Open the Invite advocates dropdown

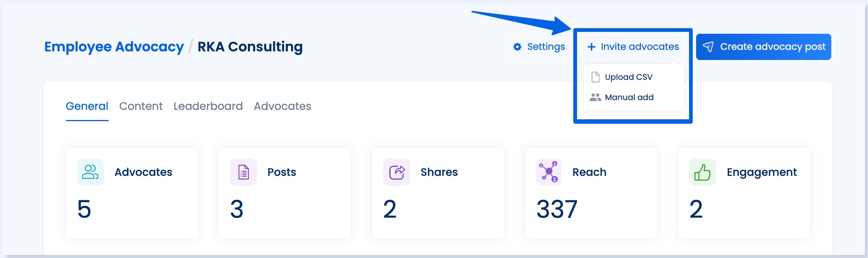click(x=634, y=46)
